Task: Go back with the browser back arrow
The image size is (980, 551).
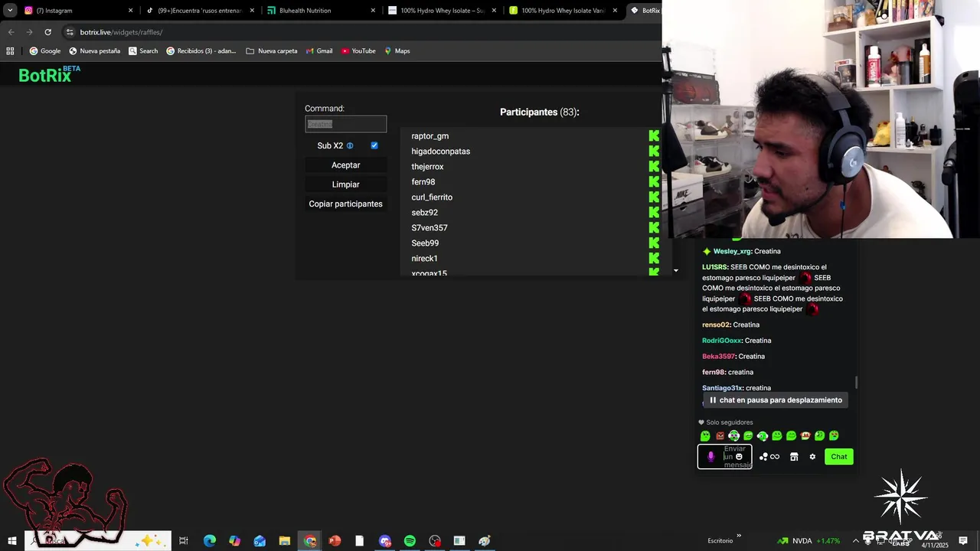Action: [11, 32]
